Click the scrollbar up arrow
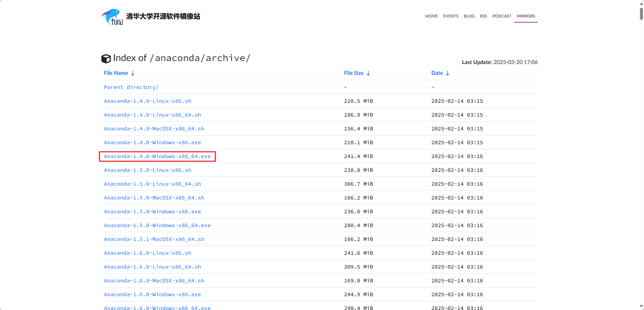 (x=641, y=3)
